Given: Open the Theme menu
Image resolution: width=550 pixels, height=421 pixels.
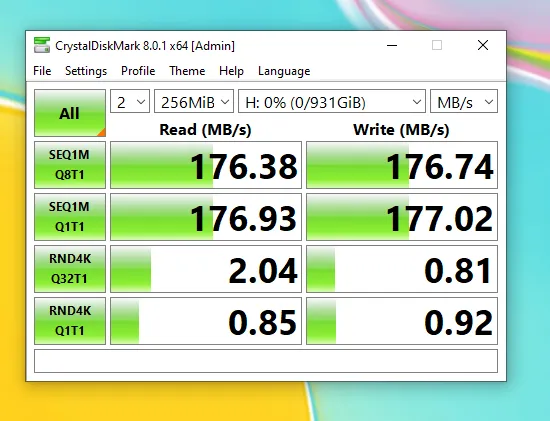Looking at the screenshot, I should coord(187,71).
